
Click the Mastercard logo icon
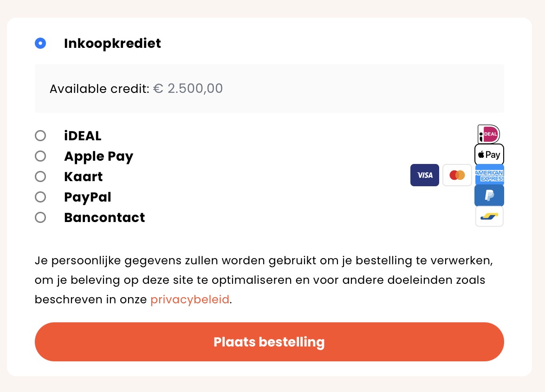[457, 175]
